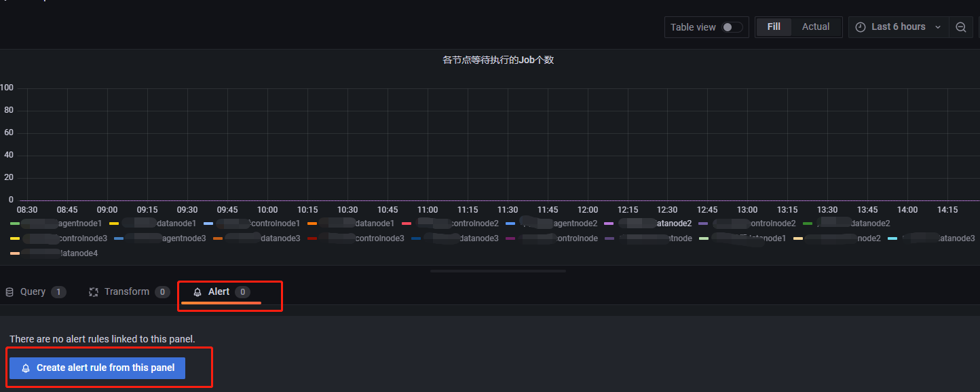The image size is (980, 392).
Task: Click the clock icon in time picker
Action: coord(861,27)
